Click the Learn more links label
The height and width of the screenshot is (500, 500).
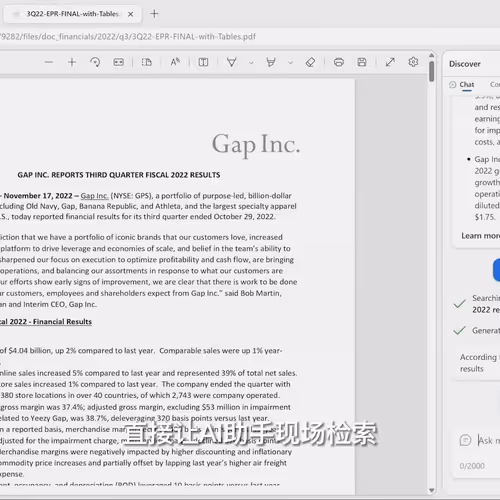click(480, 236)
